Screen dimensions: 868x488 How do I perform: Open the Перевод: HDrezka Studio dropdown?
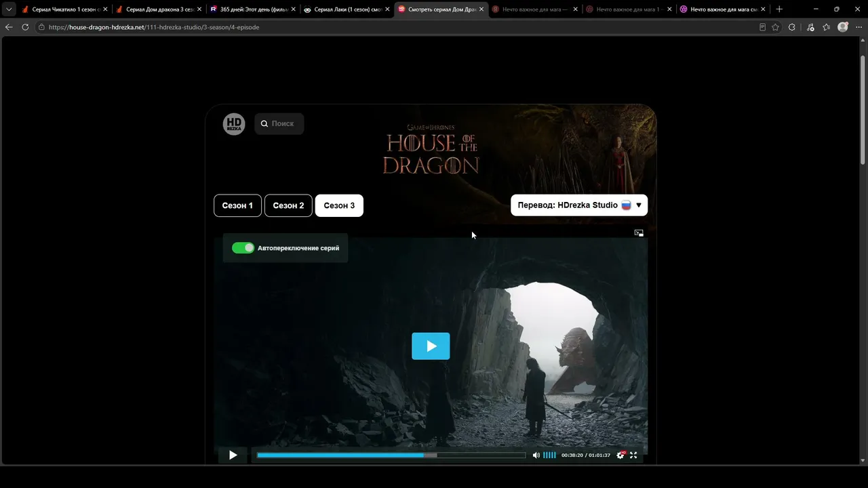pyautogui.click(x=579, y=205)
